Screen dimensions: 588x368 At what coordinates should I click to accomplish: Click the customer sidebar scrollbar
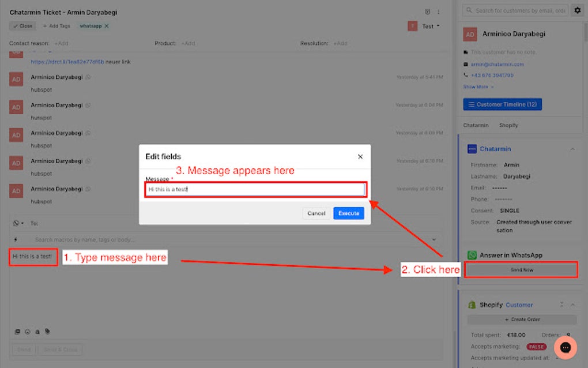click(x=585, y=32)
